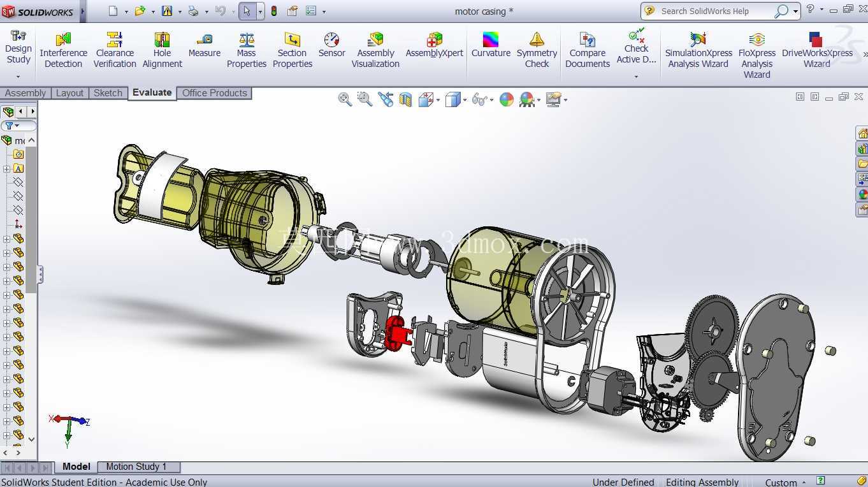Viewport: 868px width, 487px height.
Task: Open the Office Products tab
Action: click(214, 93)
